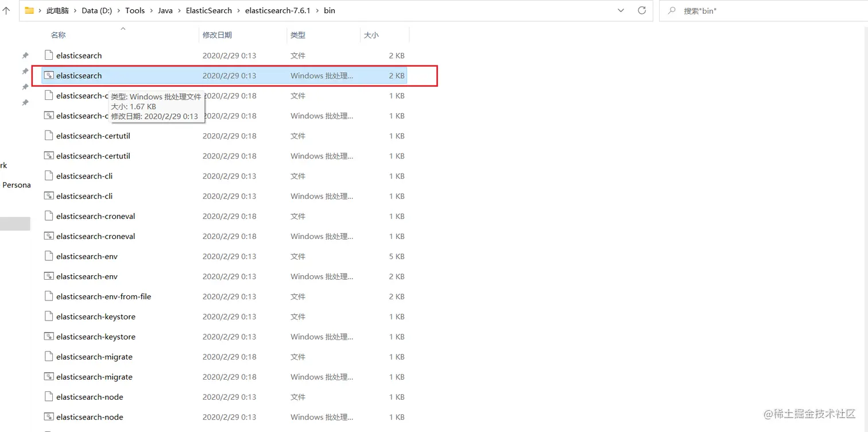Refresh the bin folder view
This screenshot has width=868, height=432.
pos(642,10)
